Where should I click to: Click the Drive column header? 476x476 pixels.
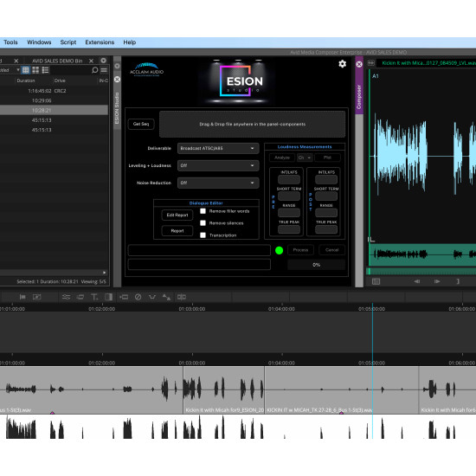coord(60,80)
